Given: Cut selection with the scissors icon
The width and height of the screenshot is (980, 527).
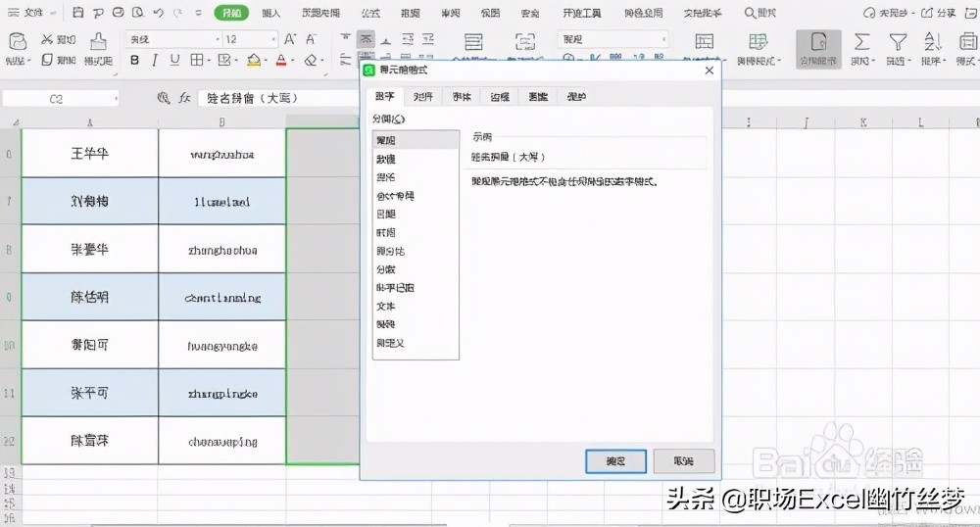Looking at the screenshot, I should coord(47,39).
